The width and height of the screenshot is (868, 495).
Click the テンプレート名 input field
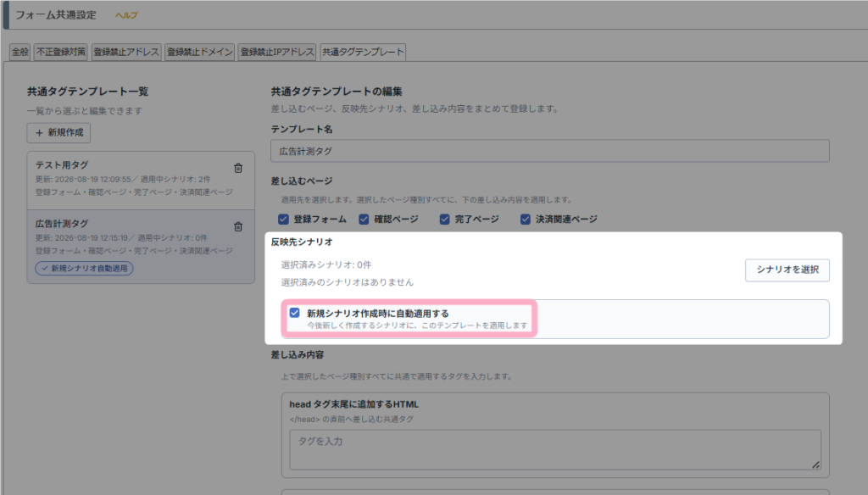click(549, 151)
